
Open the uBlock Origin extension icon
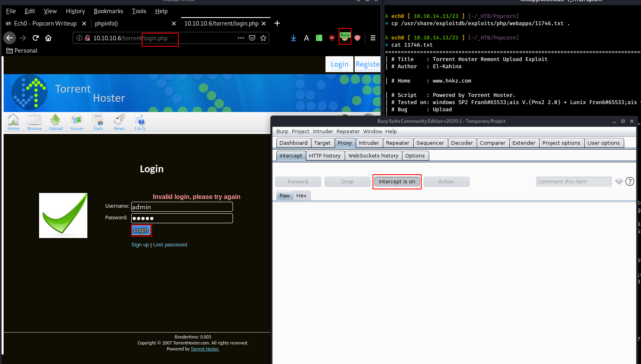coord(332,38)
